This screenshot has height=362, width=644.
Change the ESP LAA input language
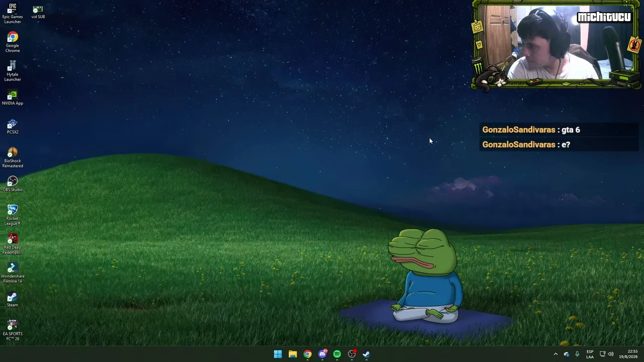(x=590, y=354)
